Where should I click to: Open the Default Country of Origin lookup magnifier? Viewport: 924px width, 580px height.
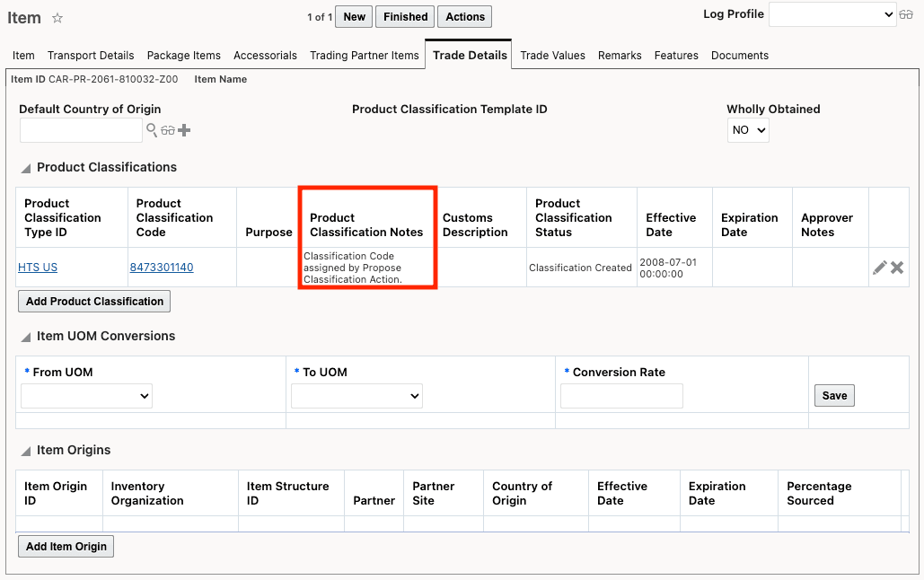(x=152, y=130)
